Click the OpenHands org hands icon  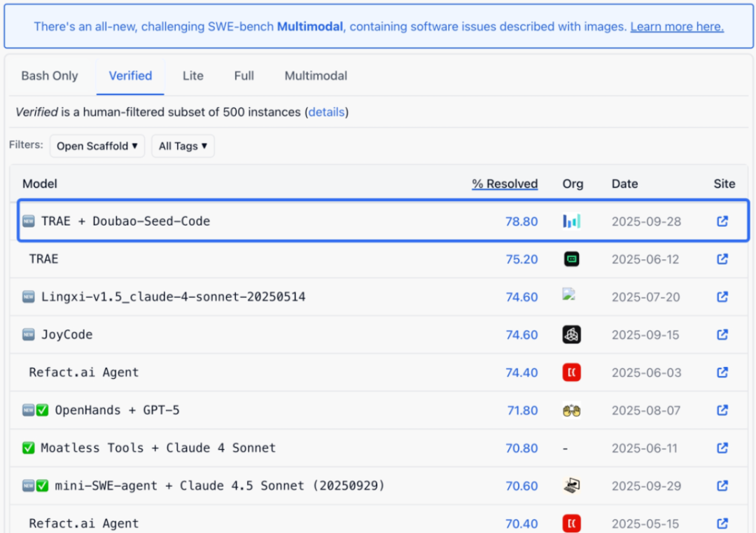coord(572,410)
